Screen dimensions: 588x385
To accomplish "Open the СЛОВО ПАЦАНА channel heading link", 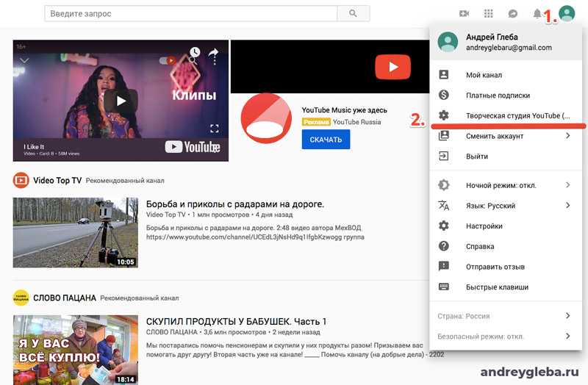I will click(x=65, y=298).
